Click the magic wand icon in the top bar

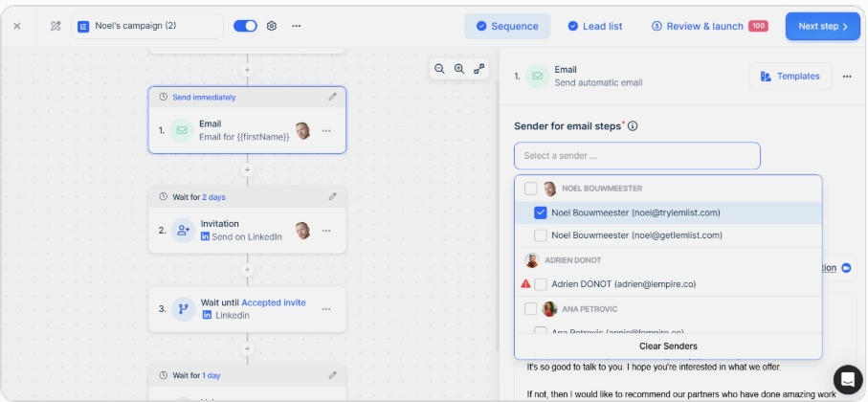tap(56, 26)
